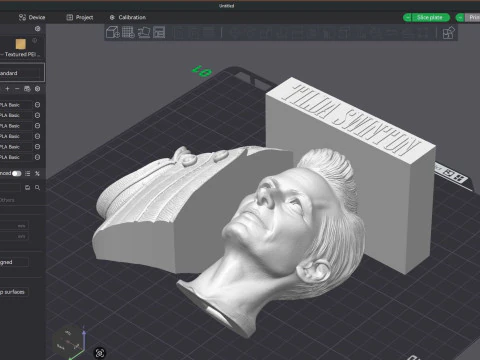The width and height of the screenshot is (480, 360).
Task: Click the Add plate grid icon
Action: coord(128,32)
